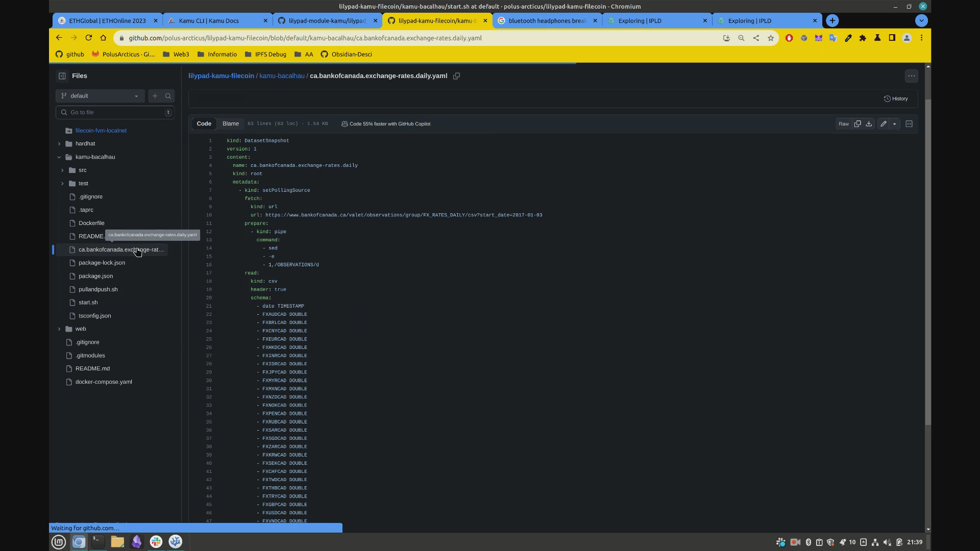The image size is (980, 551).
Task: Switch to ETHGlobal ETHOnline 2023 tab
Action: (107, 21)
